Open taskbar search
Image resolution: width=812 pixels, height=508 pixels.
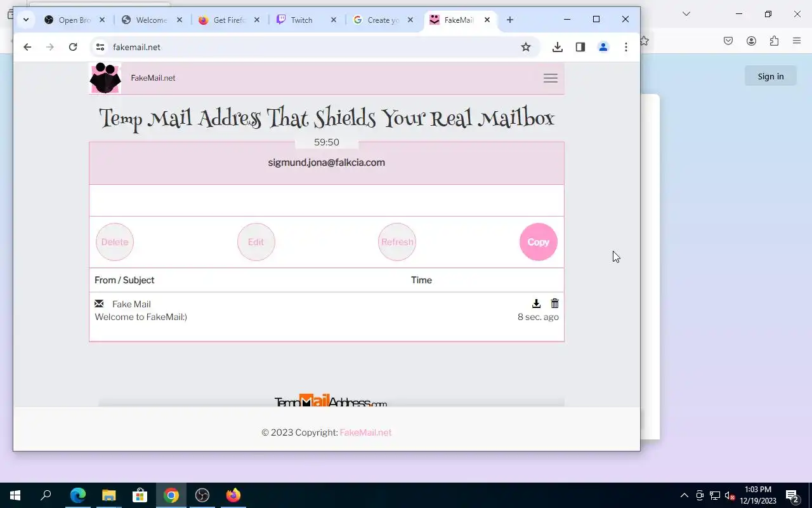46,495
